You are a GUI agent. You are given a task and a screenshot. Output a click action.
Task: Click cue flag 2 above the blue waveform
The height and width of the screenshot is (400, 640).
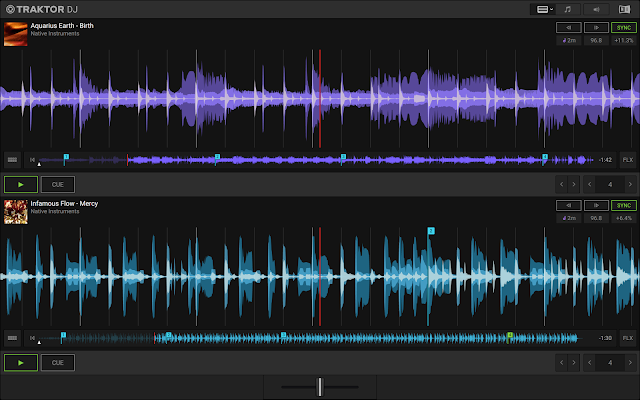click(x=431, y=231)
